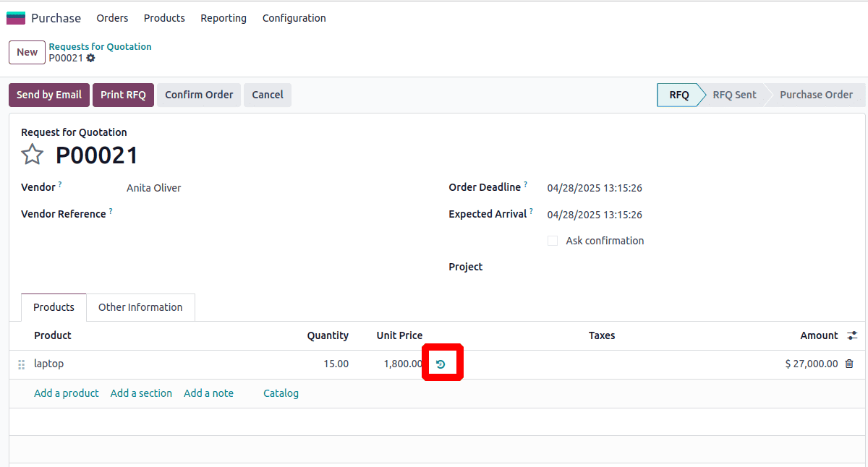Click Confirm Order button
Viewport: 868px width, 467px height.
[199, 95]
